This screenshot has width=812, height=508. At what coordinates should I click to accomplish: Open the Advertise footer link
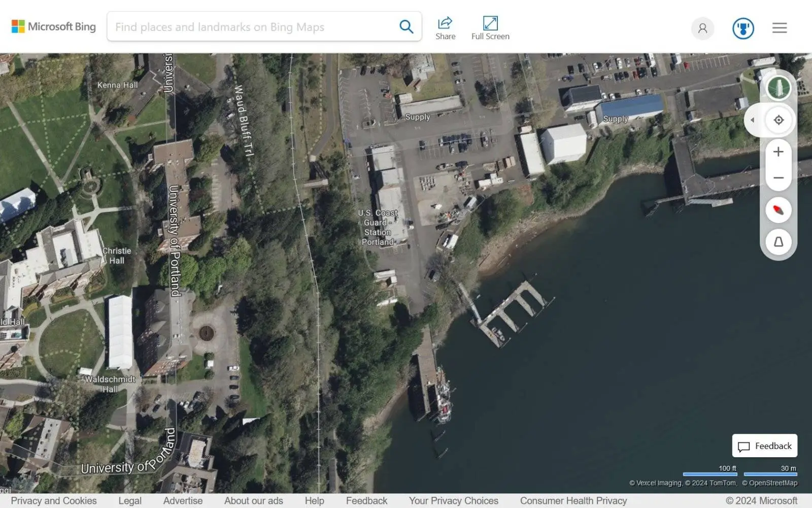[183, 501]
